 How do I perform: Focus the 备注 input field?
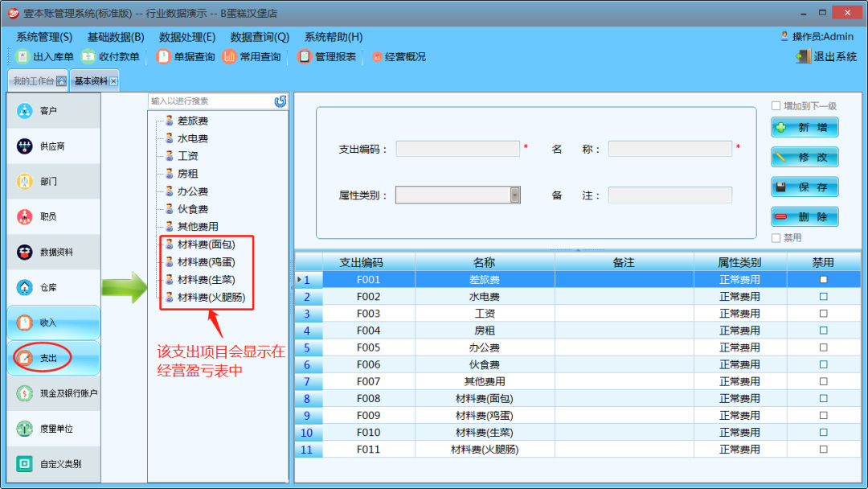669,195
